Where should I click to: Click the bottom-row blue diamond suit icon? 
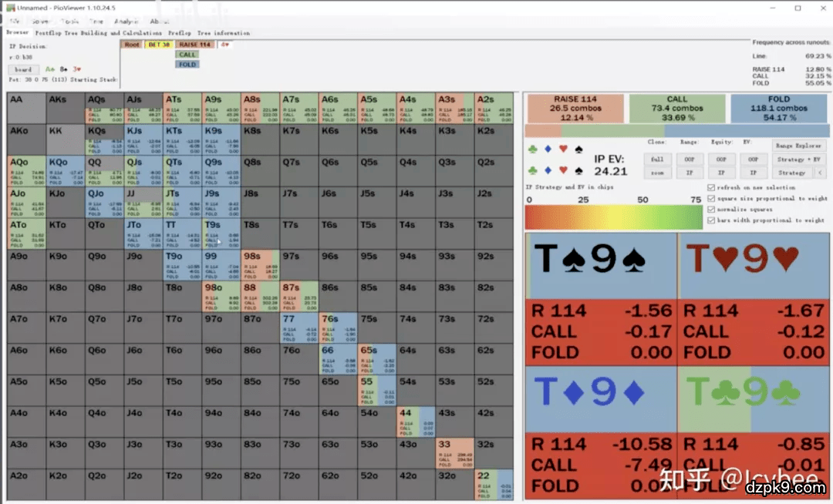click(x=548, y=170)
